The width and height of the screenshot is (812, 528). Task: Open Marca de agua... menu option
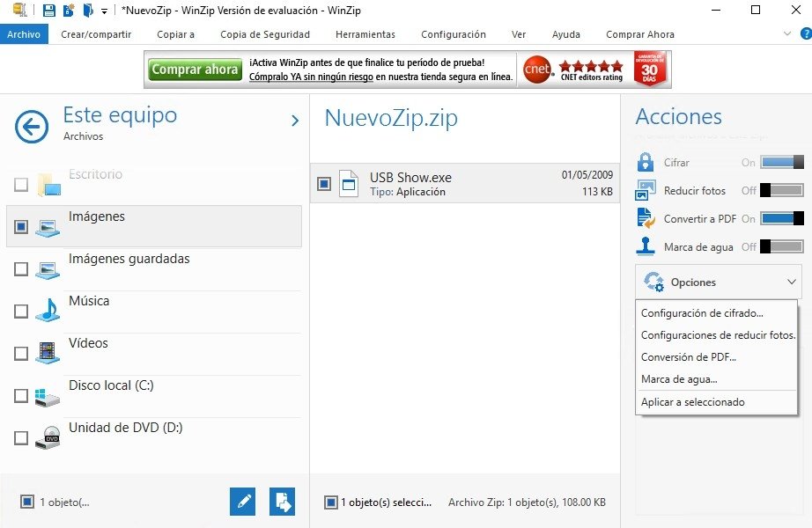679,379
